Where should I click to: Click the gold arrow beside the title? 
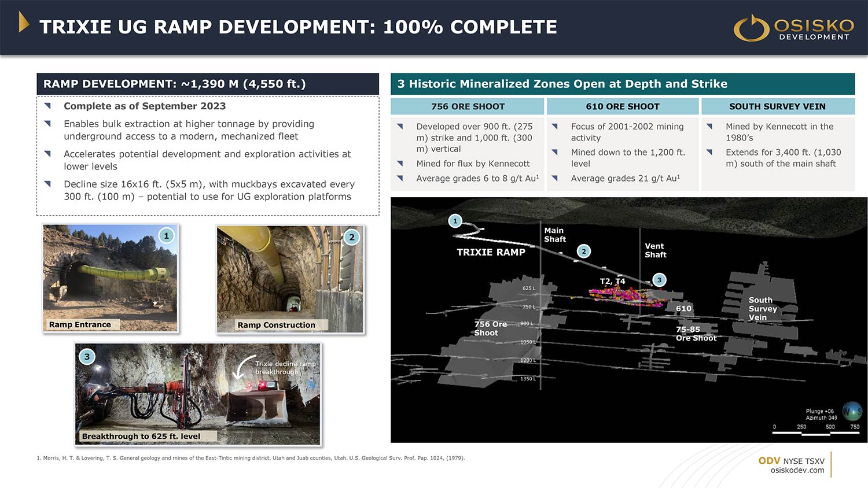(x=24, y=23)
